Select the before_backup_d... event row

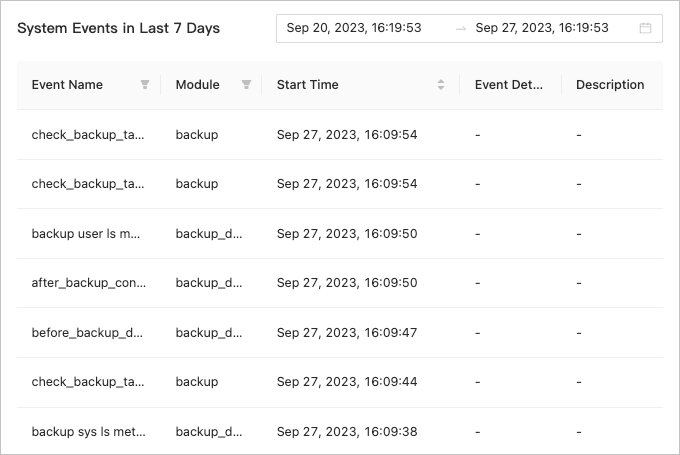[x=88, y=333]
